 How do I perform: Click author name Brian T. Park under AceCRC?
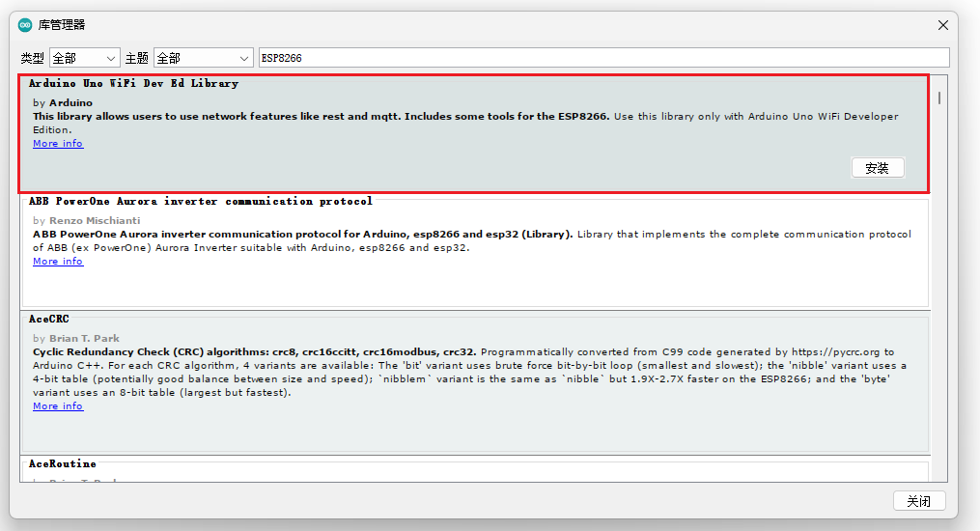tap(84, 339)
